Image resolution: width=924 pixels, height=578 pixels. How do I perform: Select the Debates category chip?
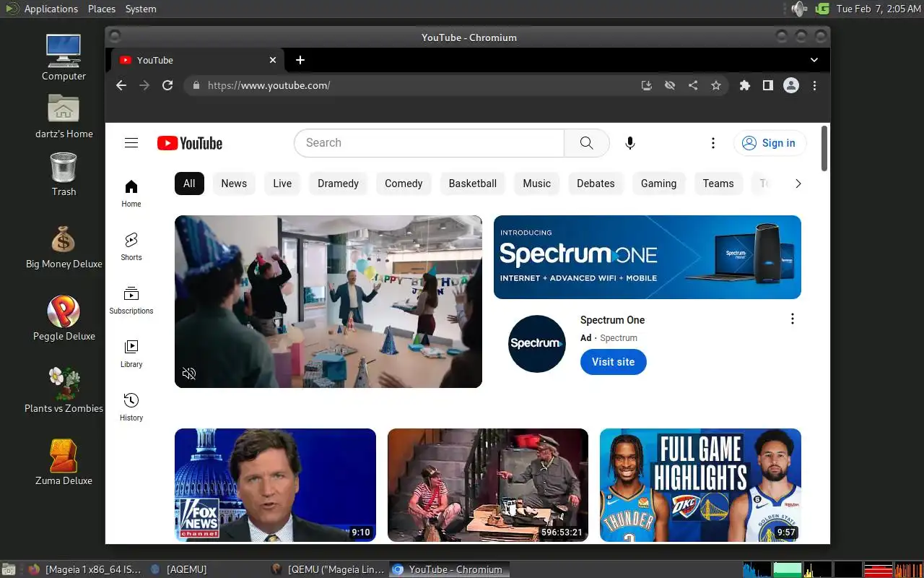pos(596,184)
